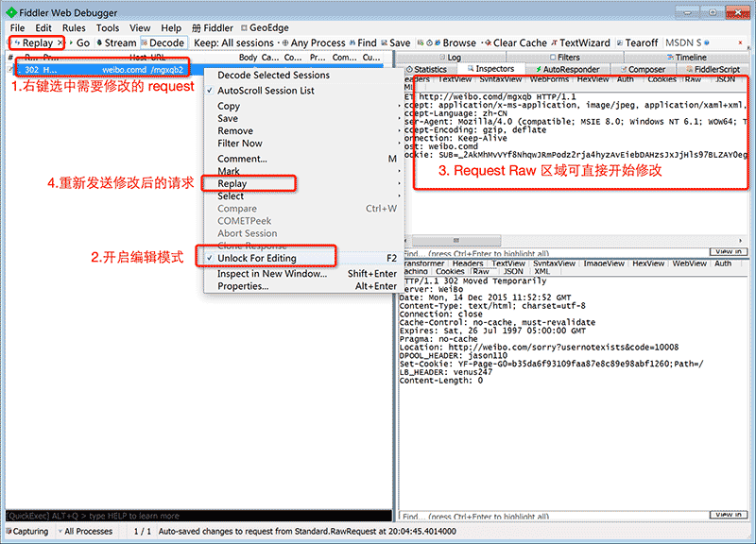Click Properties... in the context menu
This screenshot has height=544, width=756.
[x=243, y=286]
